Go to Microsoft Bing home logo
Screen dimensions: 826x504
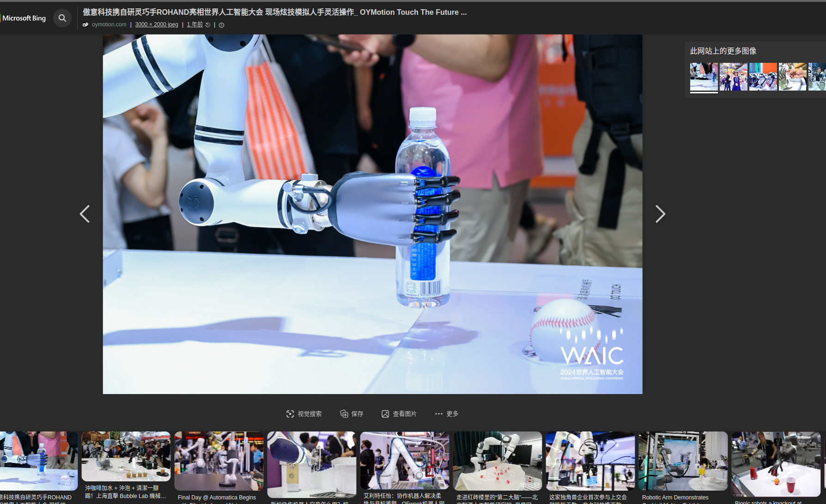click(x=24, y=18)
